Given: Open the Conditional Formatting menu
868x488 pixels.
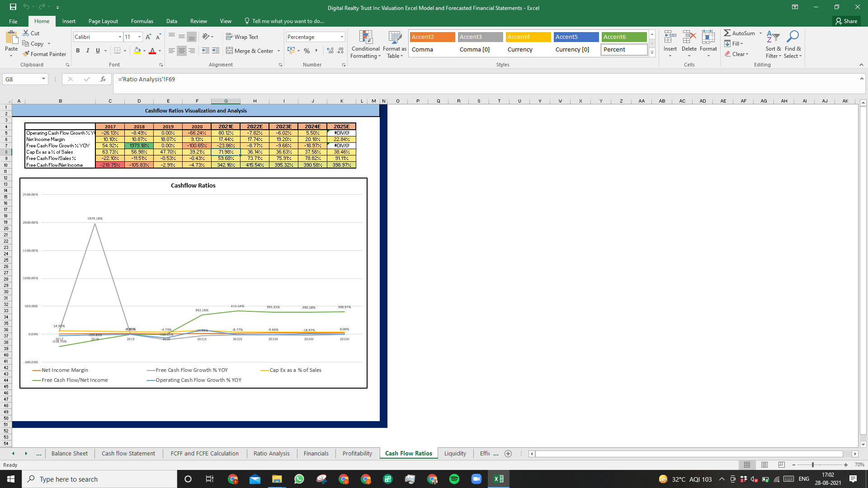Looking at the screenshot, I should (365, 44).
